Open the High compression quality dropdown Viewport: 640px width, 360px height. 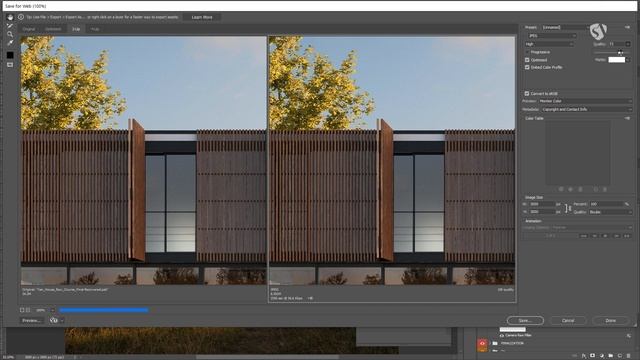pyautogui.click(x=549, y=44)
